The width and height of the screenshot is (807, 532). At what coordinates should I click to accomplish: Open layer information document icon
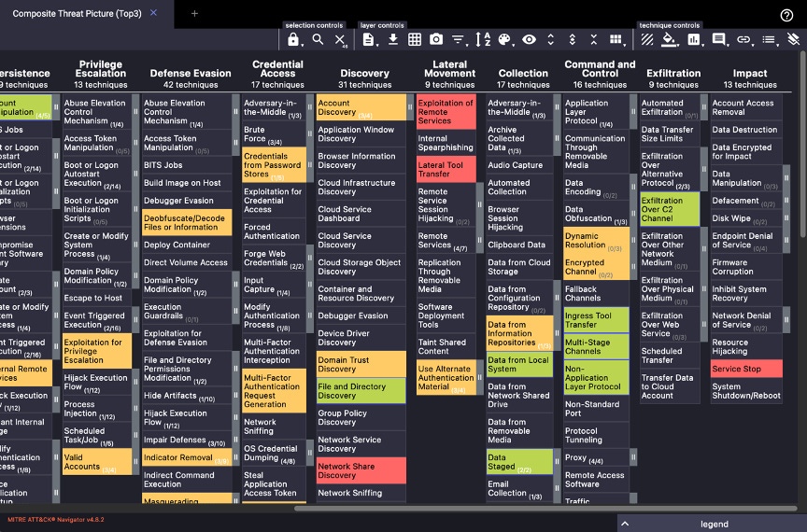[x=369, y=39]
